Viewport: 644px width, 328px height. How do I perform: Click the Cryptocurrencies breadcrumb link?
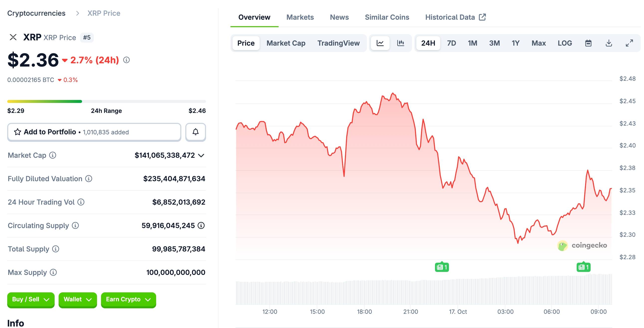(x=36, y=13)
